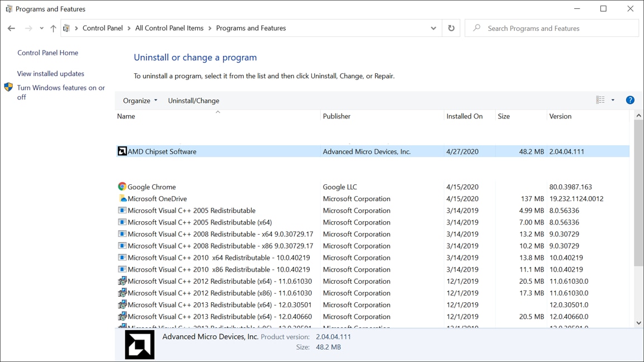Screen dimensions: 644x362
Task: Open Control Panel Home link
Action: [48, 53]
